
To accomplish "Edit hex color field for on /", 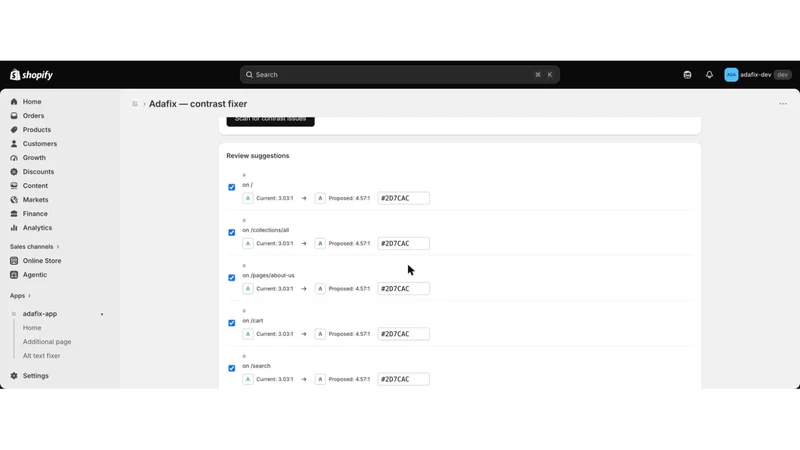I will (x=404, y=198).
